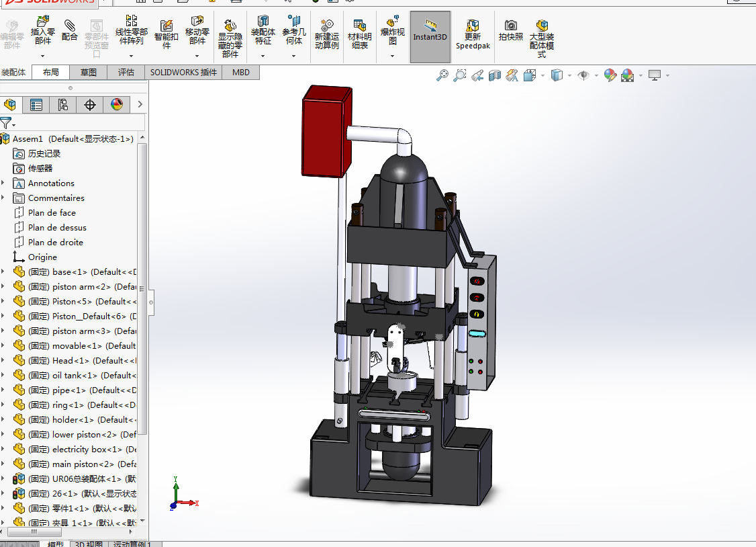The width and height of the screenshot is (756, 547).
Task: Click Zoom to Area icon
Action: (x=459, y=75)
